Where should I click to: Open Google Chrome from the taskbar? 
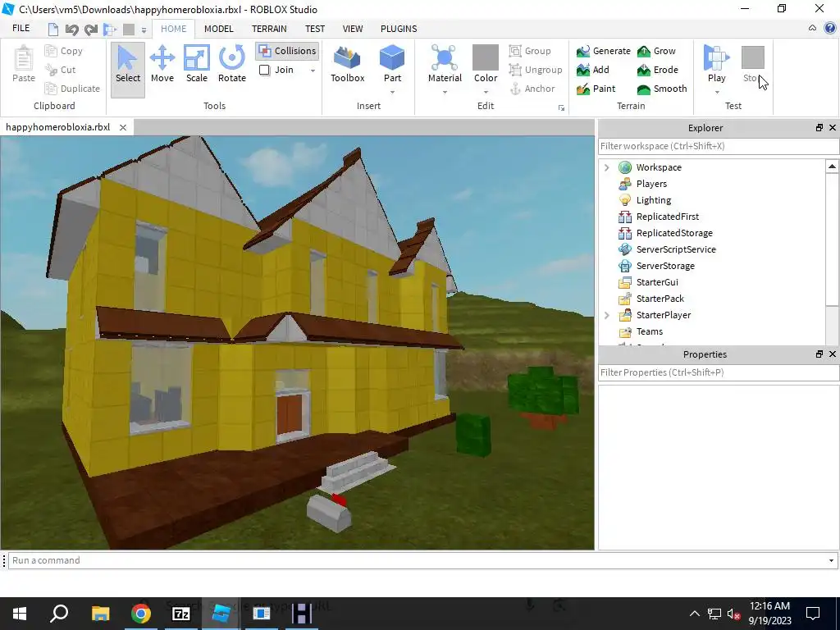pyautogui.click(x=141, y=614)
